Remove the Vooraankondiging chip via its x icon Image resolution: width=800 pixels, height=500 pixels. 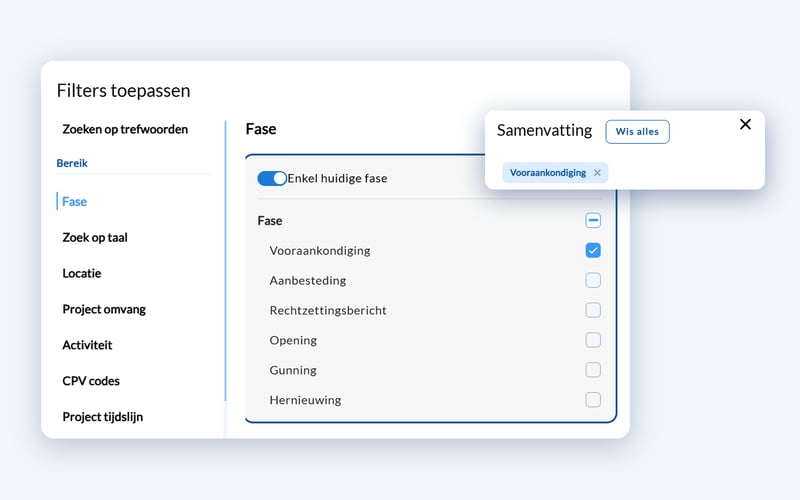597,173
